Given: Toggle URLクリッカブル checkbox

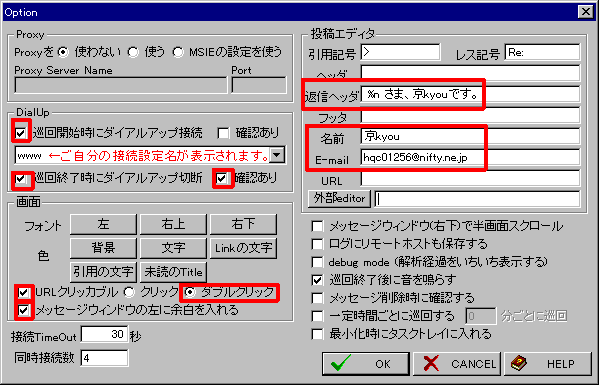Looking at the screenshot, I should [24, 293].
